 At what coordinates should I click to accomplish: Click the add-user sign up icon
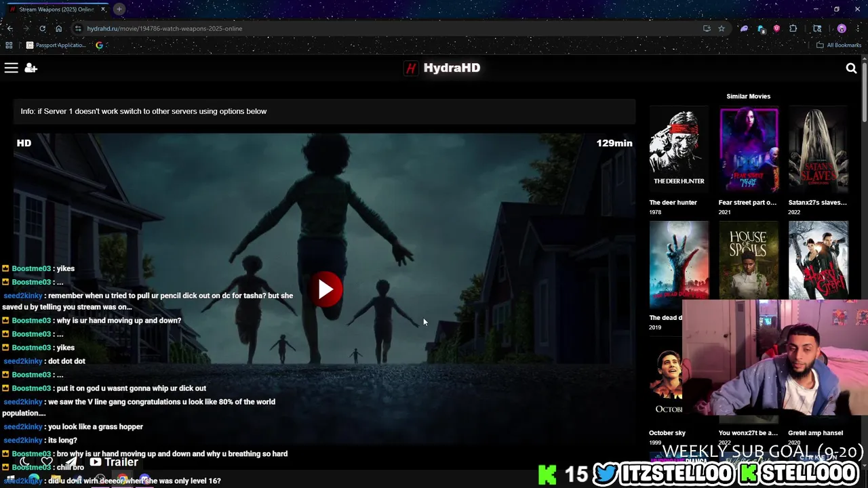(x=31, y=68)
